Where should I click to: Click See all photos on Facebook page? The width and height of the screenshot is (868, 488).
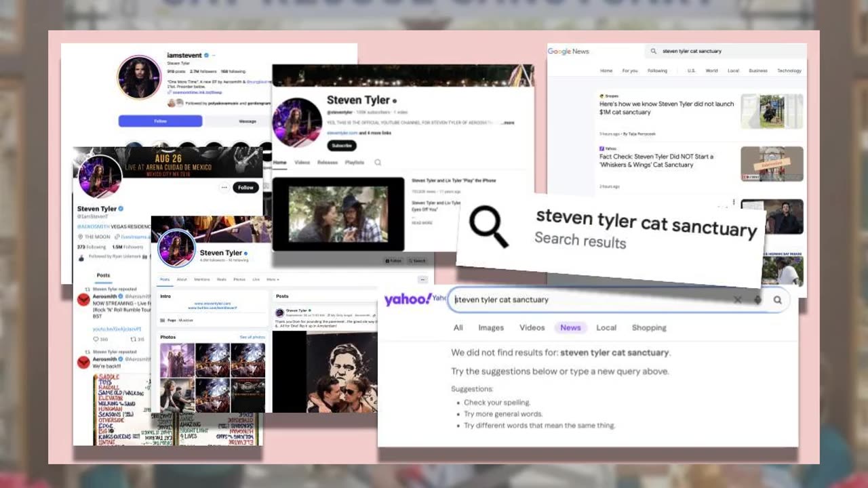click(x=252, y=337)
